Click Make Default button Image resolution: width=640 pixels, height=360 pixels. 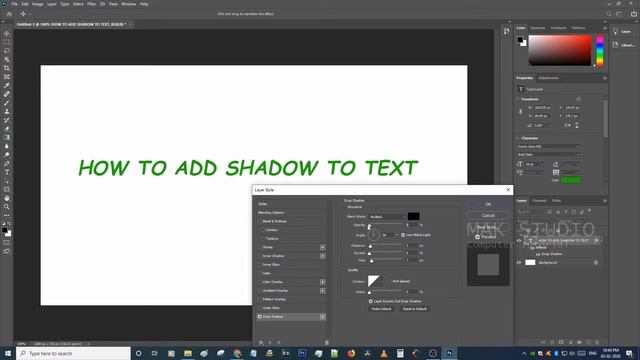[381, 309]
